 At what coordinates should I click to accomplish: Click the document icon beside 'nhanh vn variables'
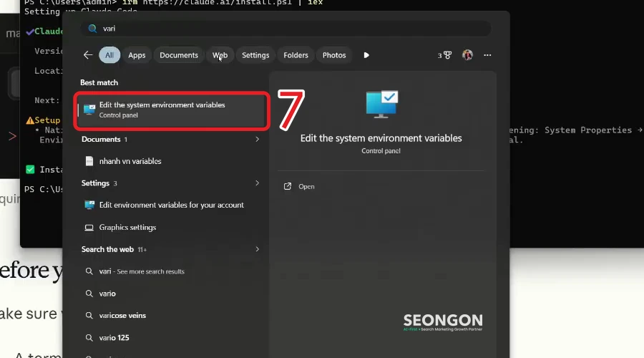89,161
